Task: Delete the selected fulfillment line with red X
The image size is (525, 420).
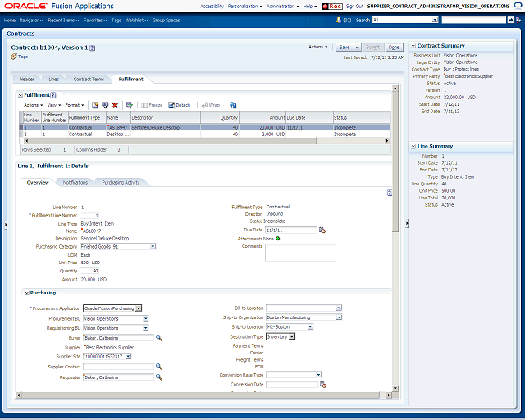Action: coord(115,105)
